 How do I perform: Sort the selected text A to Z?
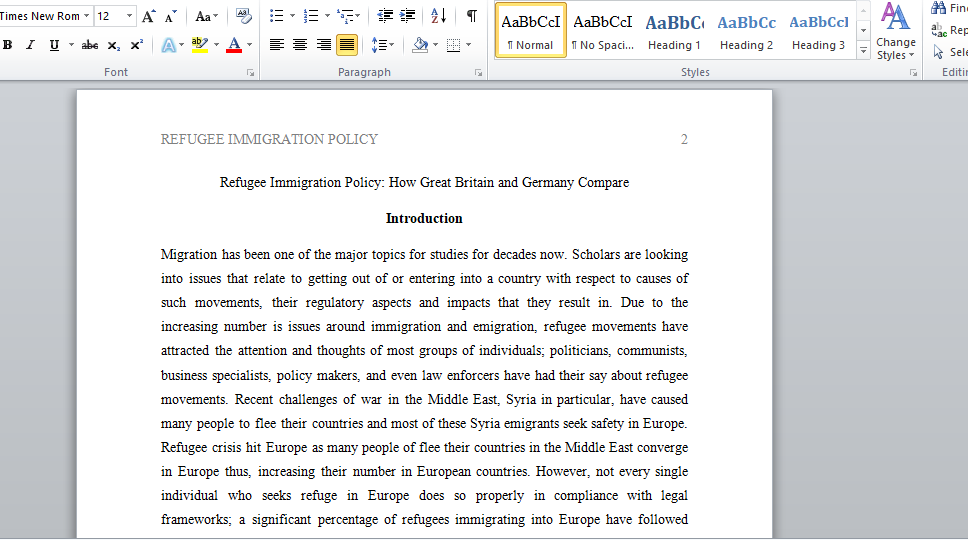click(x=438, y=16)
